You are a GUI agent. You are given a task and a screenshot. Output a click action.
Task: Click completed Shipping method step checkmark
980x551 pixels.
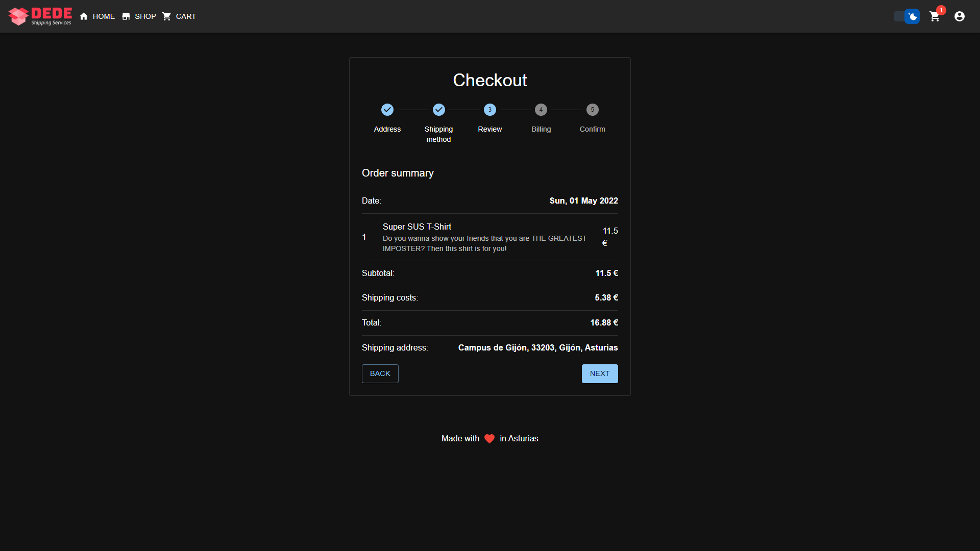[x=438, y=110]
